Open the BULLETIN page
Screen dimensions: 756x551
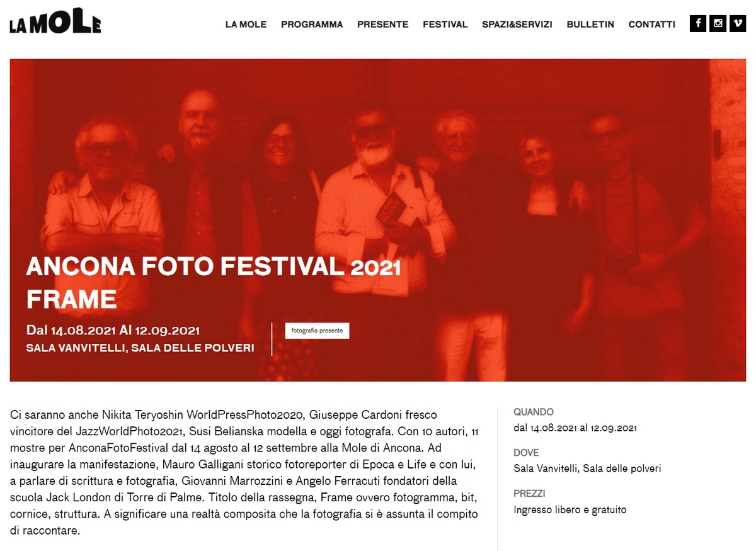coord(590,25)
